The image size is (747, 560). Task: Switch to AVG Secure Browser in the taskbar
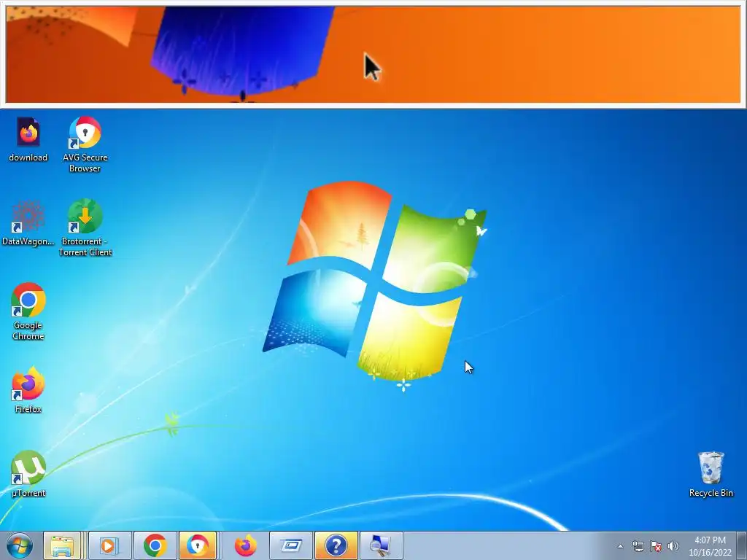click(x=198, y=545)
